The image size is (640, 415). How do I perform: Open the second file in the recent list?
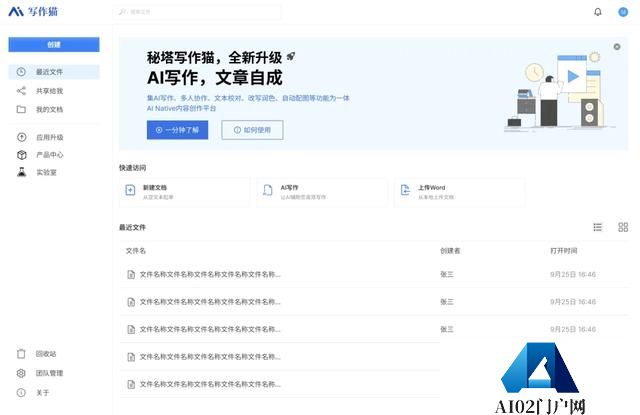tap(210, 302)
